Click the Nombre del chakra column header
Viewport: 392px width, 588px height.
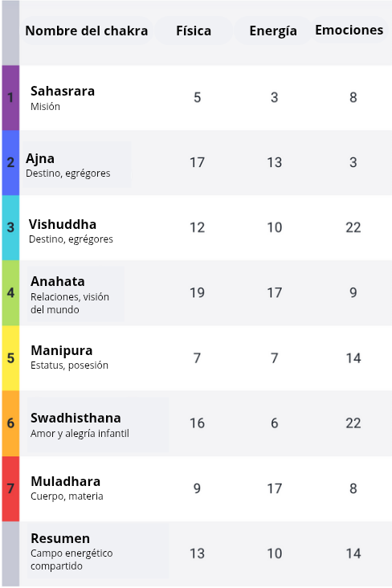pos(87,31)
